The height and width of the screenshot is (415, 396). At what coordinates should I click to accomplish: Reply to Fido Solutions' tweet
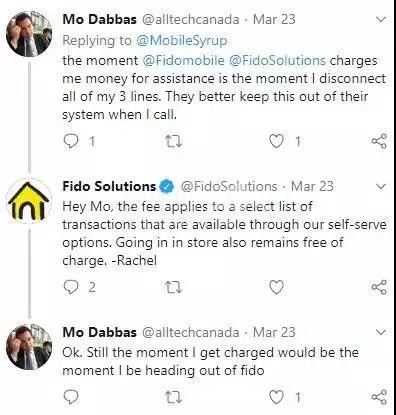[71, 287]
